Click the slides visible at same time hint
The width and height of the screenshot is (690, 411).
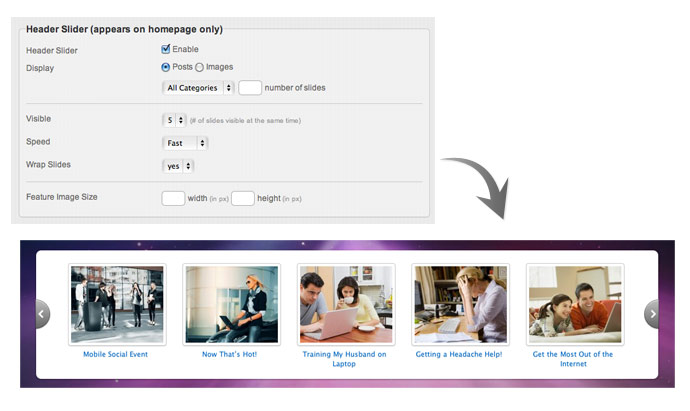click(245, 121)
